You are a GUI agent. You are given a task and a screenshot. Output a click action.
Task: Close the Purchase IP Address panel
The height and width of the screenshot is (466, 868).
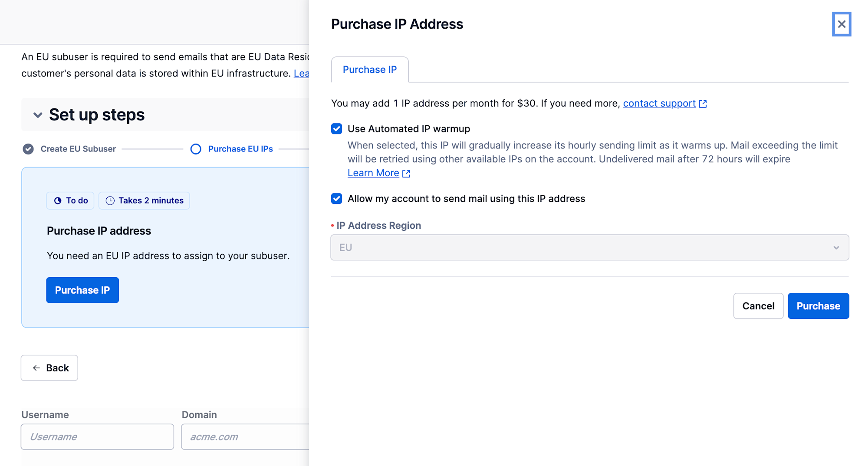click(841, 24)
